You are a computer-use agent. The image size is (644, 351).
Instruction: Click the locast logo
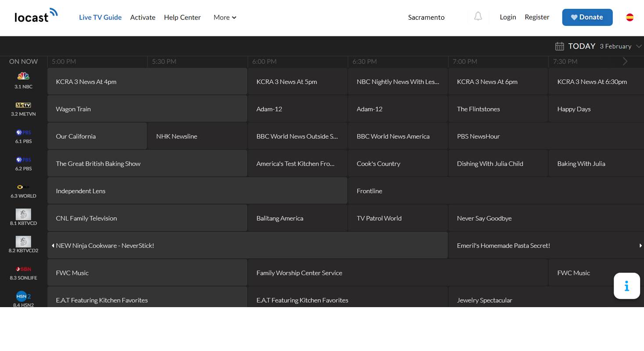(36, 16)
